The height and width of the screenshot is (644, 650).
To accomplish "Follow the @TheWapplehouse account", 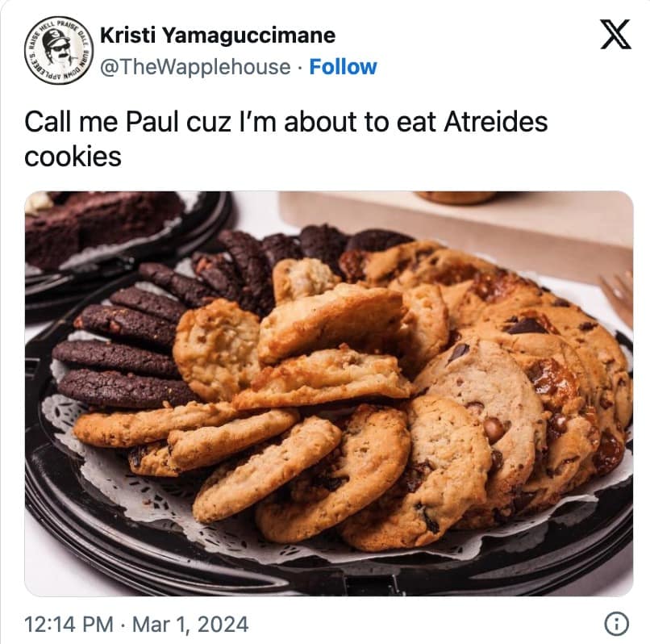I will [343, 67].
